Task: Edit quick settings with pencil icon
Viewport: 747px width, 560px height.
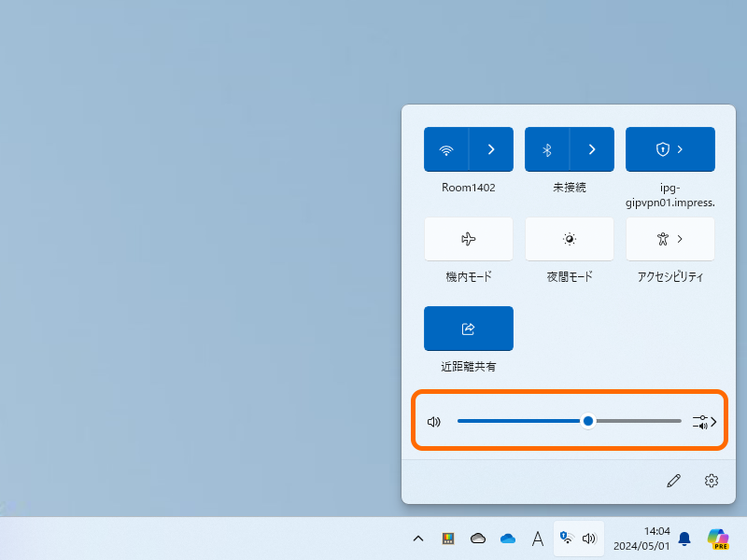Action: 673,481
